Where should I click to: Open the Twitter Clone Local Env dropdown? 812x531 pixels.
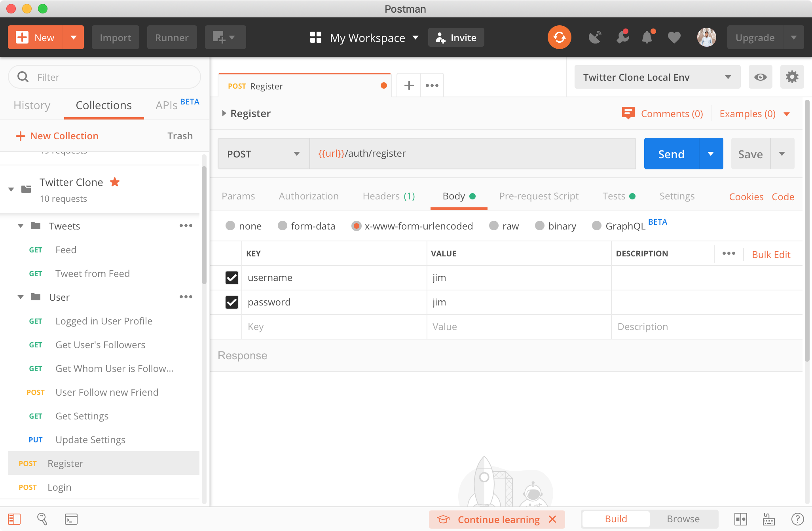(657, 77)
